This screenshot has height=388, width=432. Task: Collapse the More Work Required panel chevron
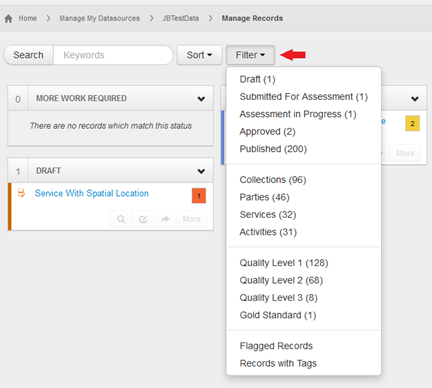click(x=201, y=99)
